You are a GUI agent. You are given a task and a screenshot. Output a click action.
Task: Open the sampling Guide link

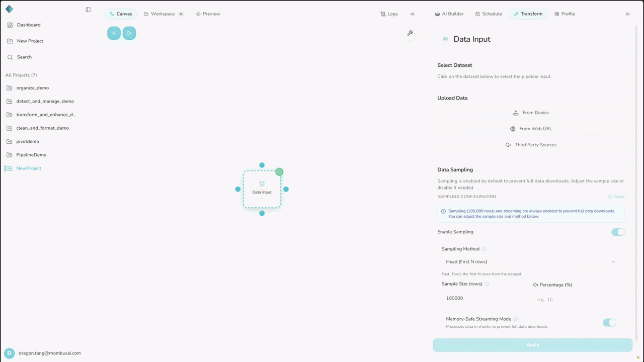(616, 197)
